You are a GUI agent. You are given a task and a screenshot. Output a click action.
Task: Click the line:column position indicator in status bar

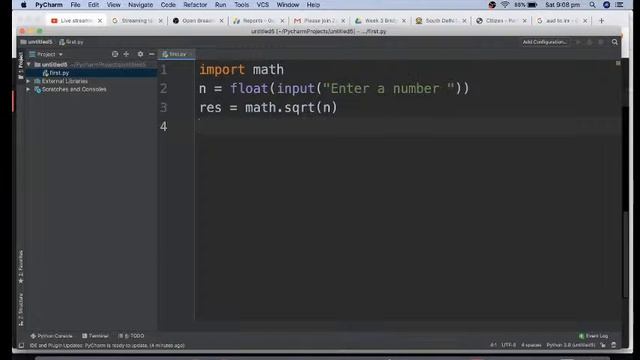493,345
